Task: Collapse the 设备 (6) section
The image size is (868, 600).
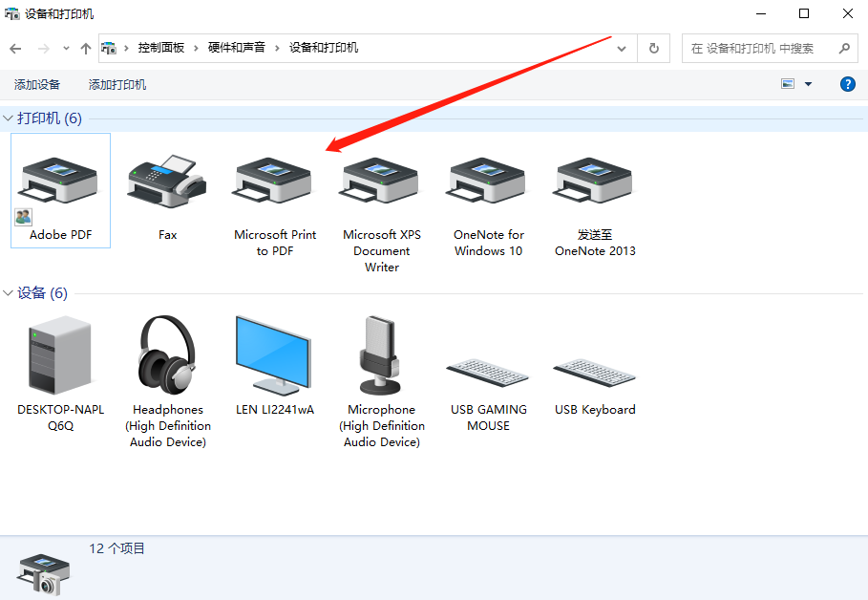Action: 10,293
